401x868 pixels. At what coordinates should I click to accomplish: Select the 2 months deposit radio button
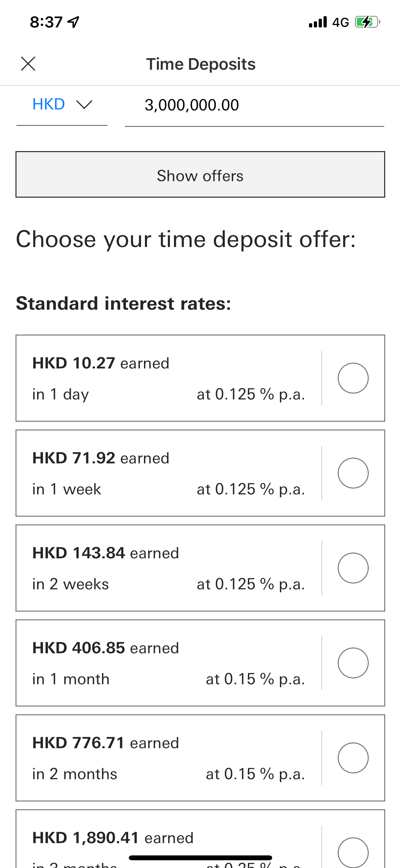(x=353, y=758)
